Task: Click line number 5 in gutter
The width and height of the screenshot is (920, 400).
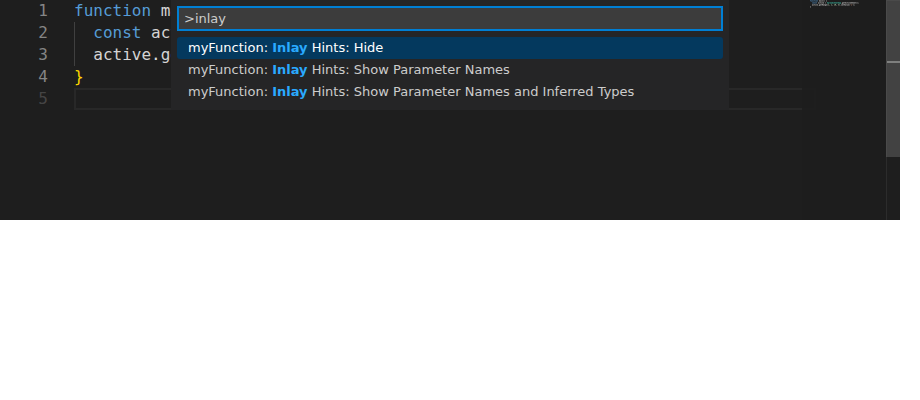Action: [x=43, y=99]
